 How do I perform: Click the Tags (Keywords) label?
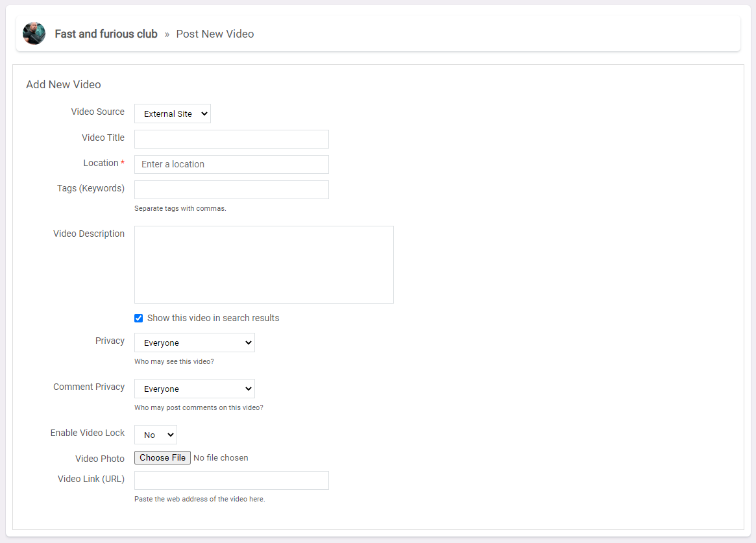(x=91, y=188)
